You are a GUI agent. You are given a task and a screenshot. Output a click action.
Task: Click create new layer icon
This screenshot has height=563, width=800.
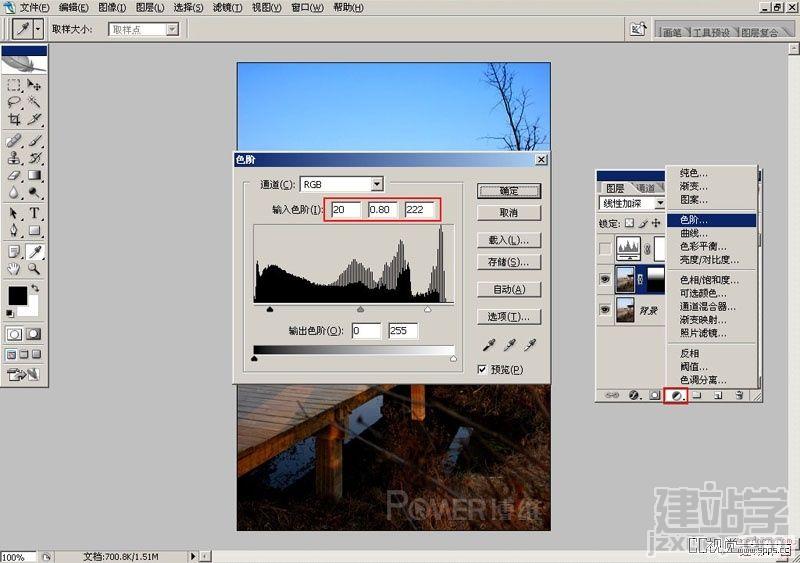click(x=718, y=395)
